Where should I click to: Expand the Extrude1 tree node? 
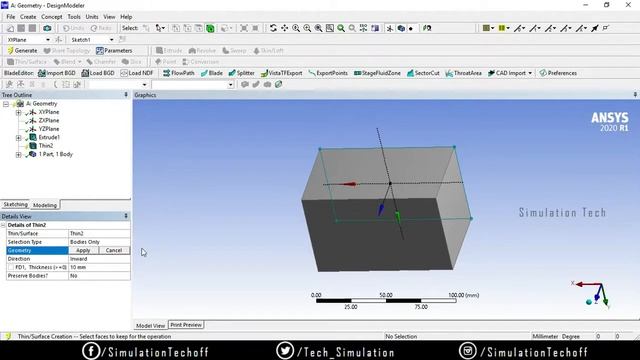tap(18, 138)
